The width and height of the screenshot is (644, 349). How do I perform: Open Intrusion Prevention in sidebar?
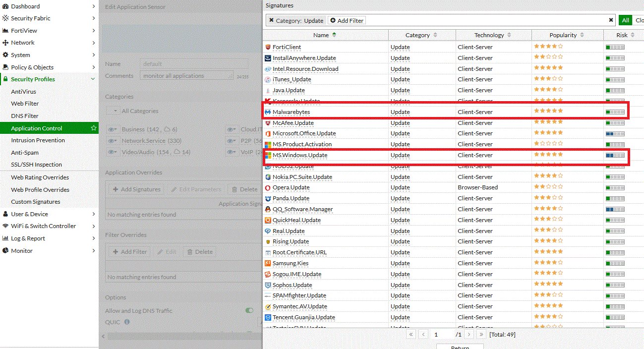tap(38, 140)
